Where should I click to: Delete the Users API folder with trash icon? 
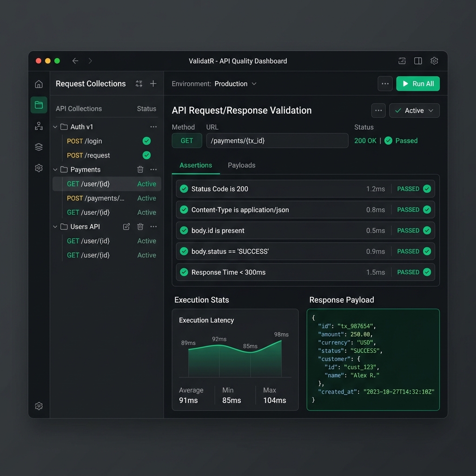(x=140, y=226)
